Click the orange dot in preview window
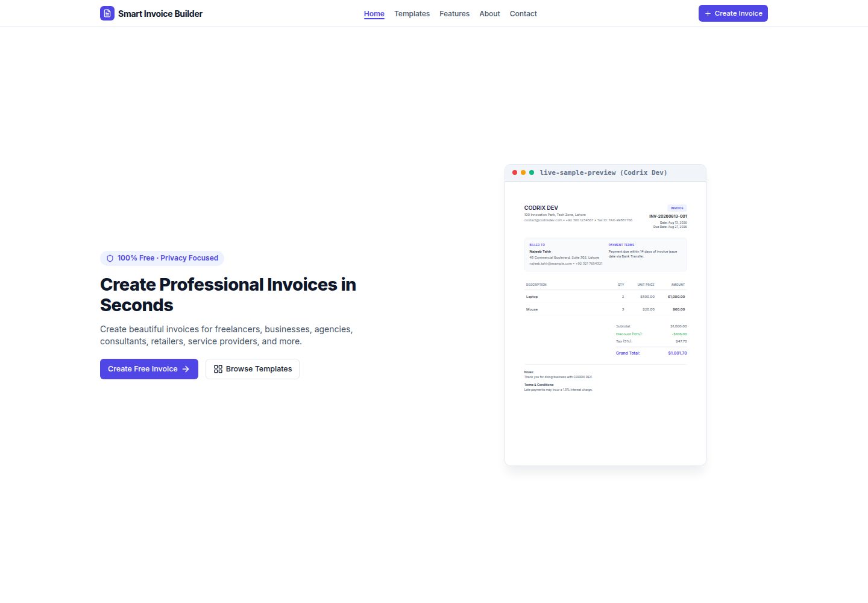The width and height of the screenshot is (868, 603). pyautogui.click(x=523, y=172)
